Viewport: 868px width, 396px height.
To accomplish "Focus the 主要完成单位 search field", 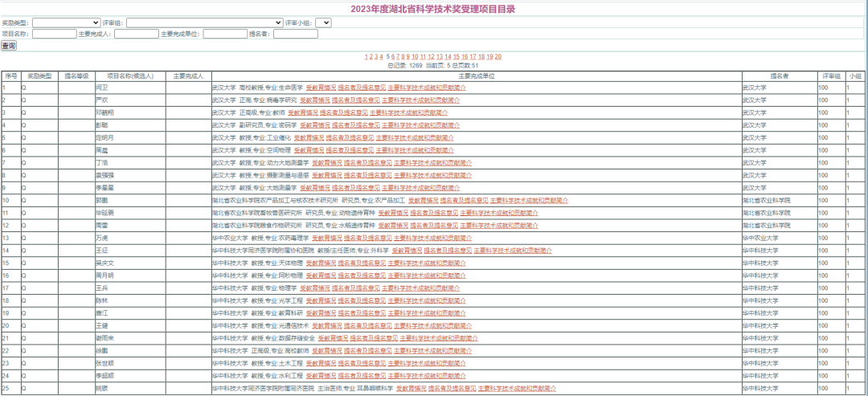I will [x=225, y=34].
